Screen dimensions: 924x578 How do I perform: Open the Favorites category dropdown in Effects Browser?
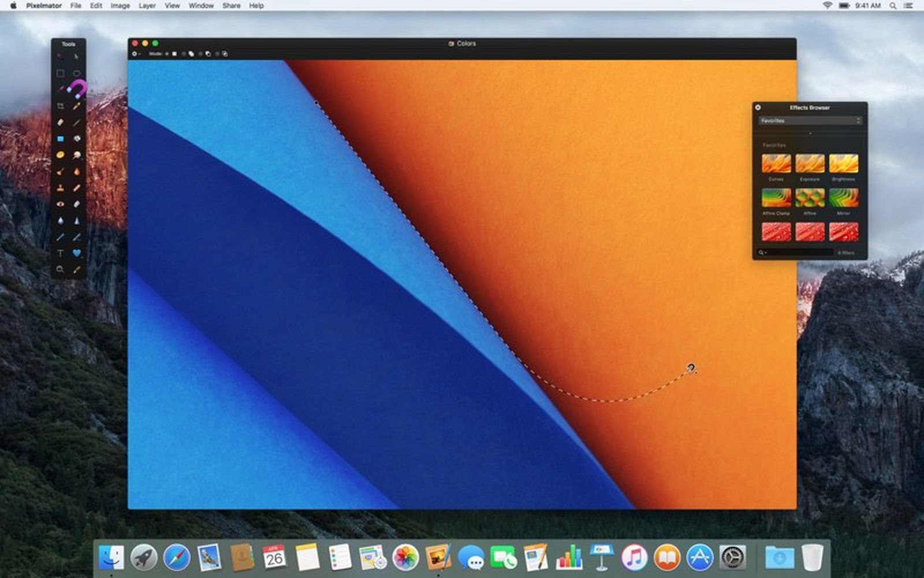[x=808, y=120]
